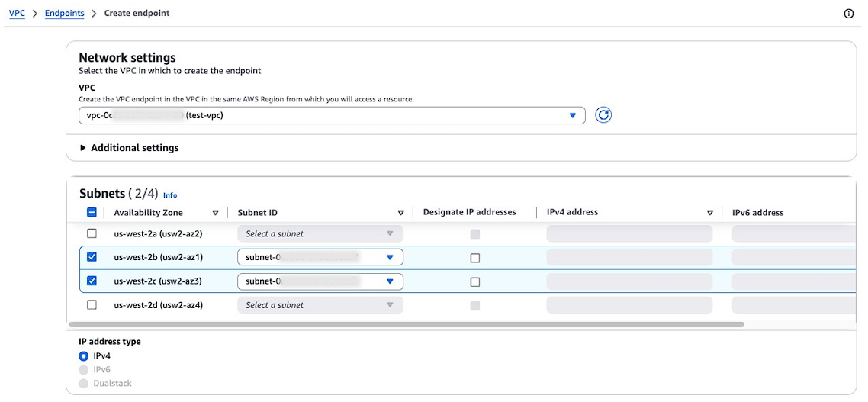The image size is (868, 402).
Task: Sort by Availability Zone column arrow
Action: [215, 213]
